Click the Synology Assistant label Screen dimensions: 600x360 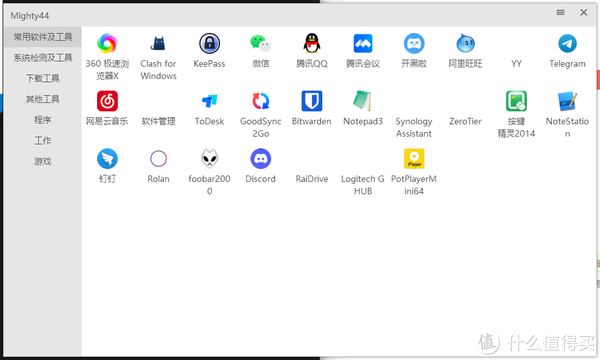point(414,127)
